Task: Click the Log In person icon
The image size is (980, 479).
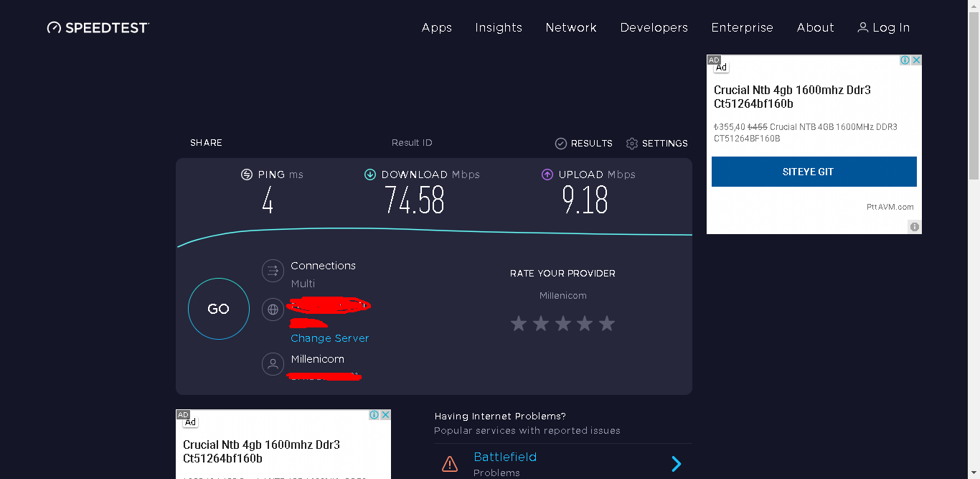Action: (863, 27)
